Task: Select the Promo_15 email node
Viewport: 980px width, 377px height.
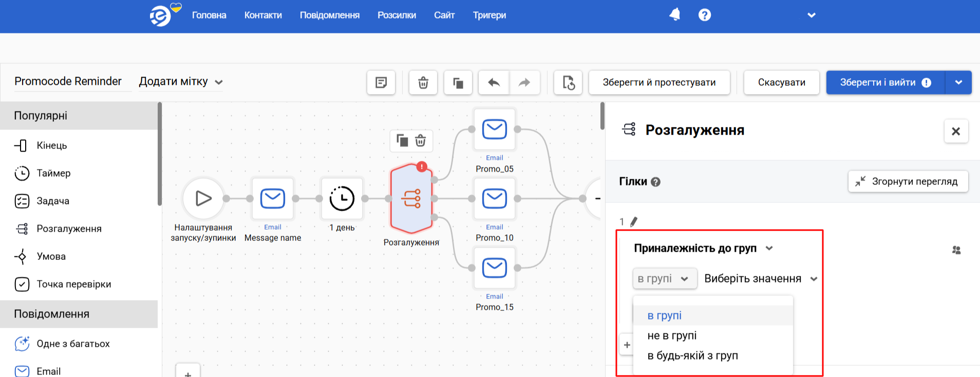Action: (x=495, y=268)
